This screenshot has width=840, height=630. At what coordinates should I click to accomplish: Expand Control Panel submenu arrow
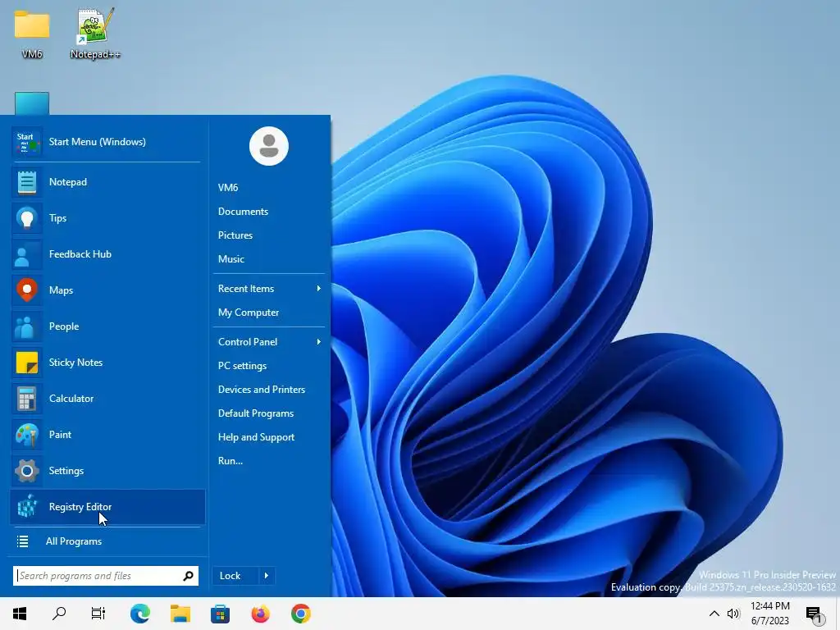tap(319, 342)
